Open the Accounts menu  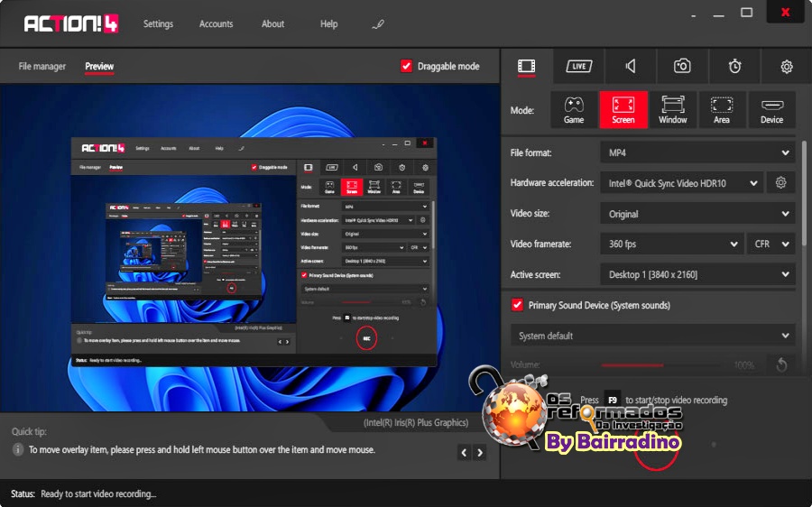[216, 23]
